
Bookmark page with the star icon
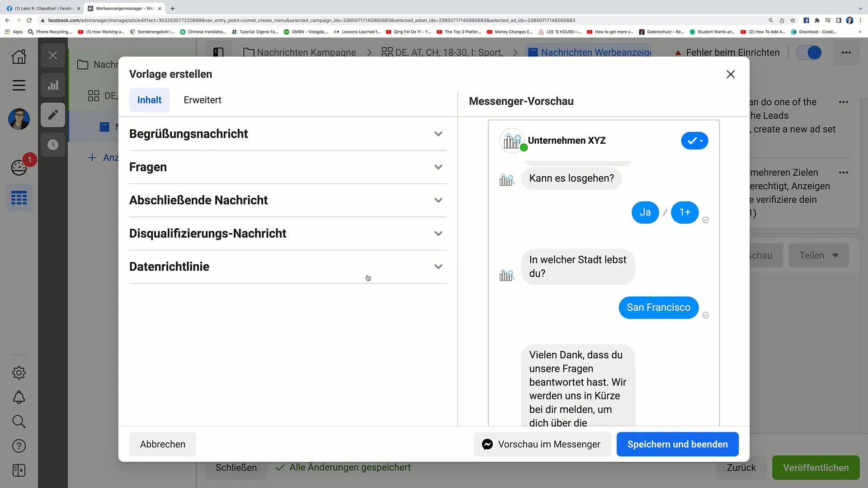coord(793,20)
